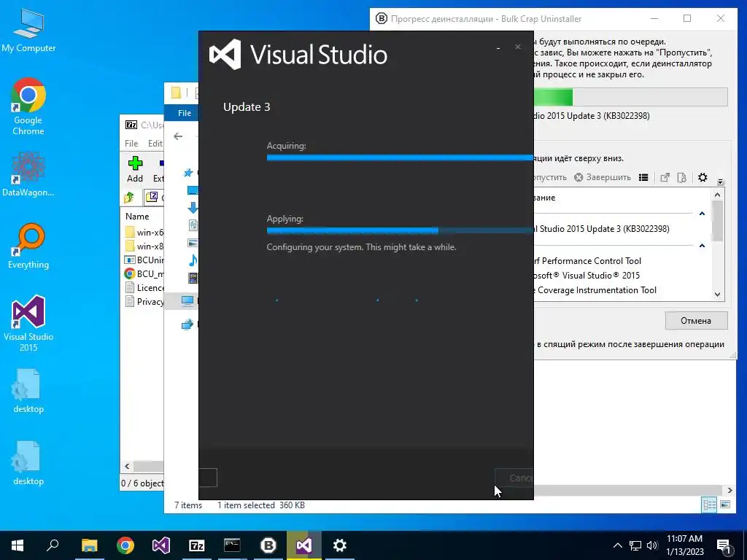Click the 7-Zip Add button
The height and width of the screenshot is (560, 747).
[135, 169]
